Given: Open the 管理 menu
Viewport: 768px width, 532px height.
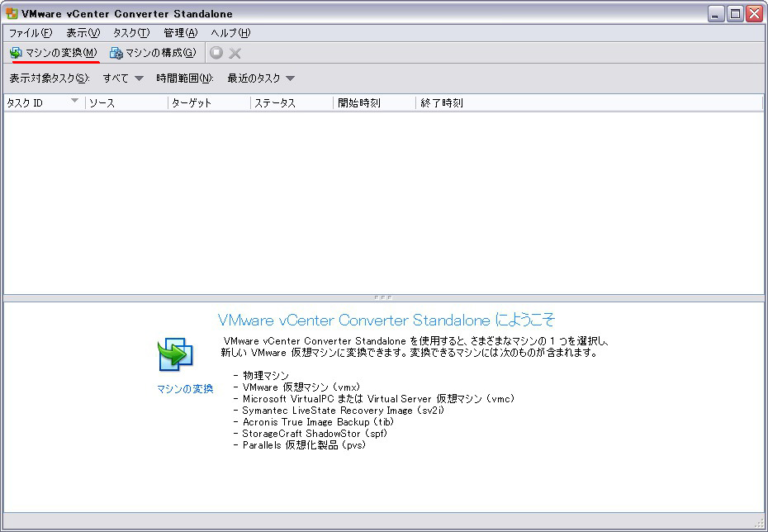Looking at the screenshot, I should point(181,33).
